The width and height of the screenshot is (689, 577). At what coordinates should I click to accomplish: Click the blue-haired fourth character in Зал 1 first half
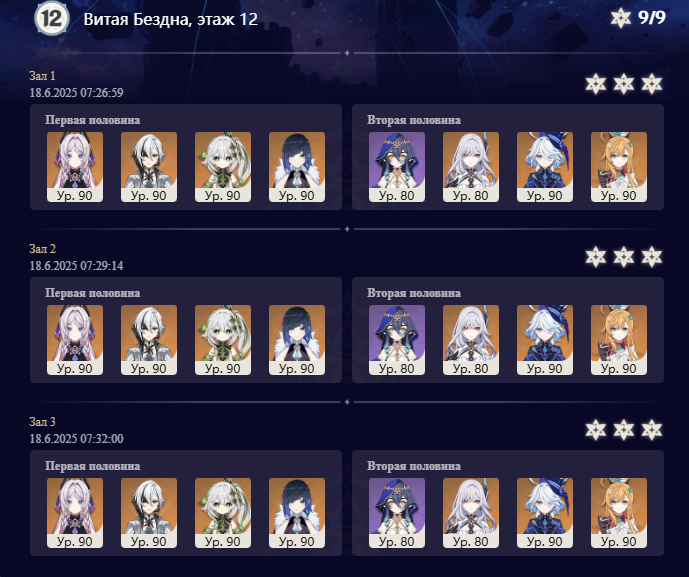297,167
